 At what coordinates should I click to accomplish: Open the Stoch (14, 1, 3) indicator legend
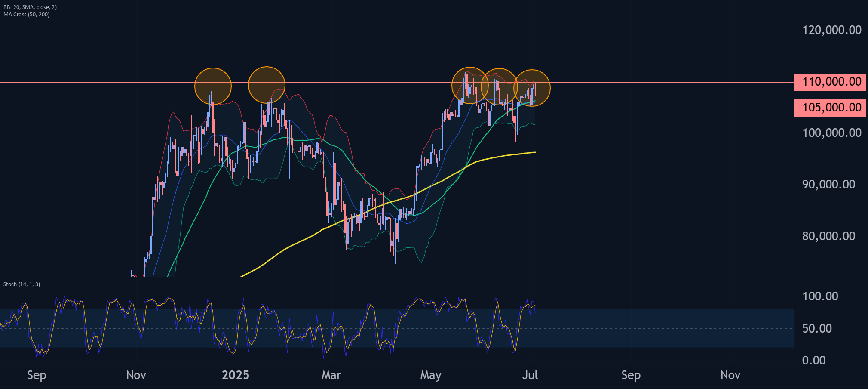point(21,284)
